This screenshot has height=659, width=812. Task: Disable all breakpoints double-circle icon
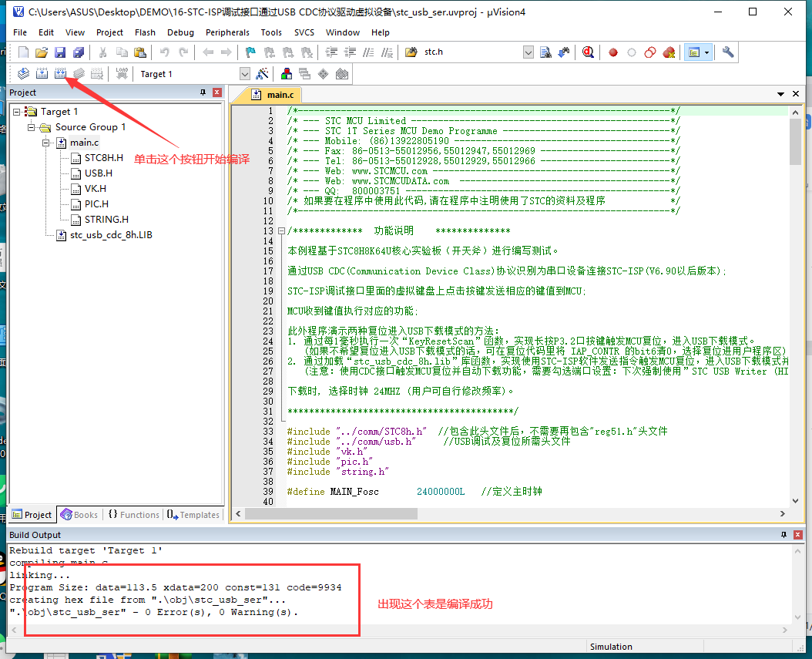650,52
